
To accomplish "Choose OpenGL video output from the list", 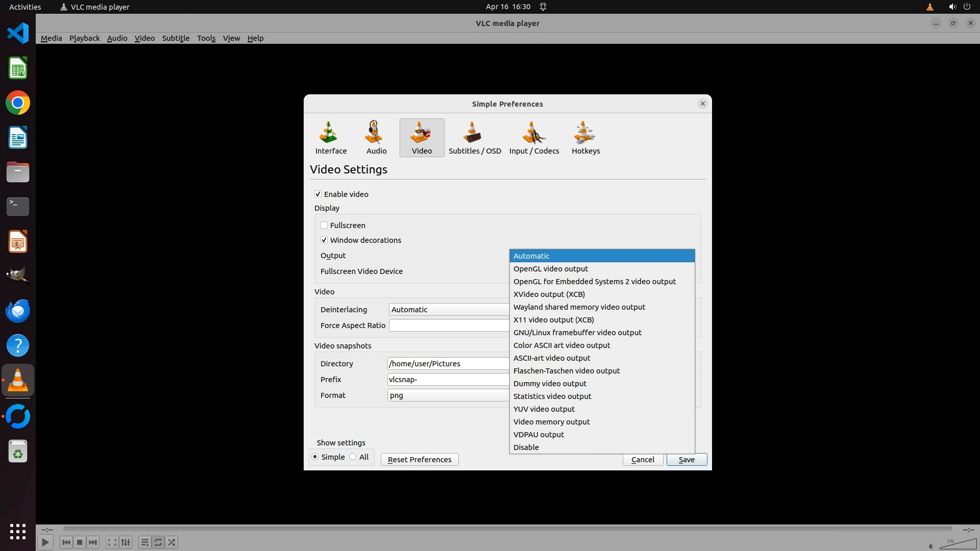I will pyautogui.click(x=550, y=269).
